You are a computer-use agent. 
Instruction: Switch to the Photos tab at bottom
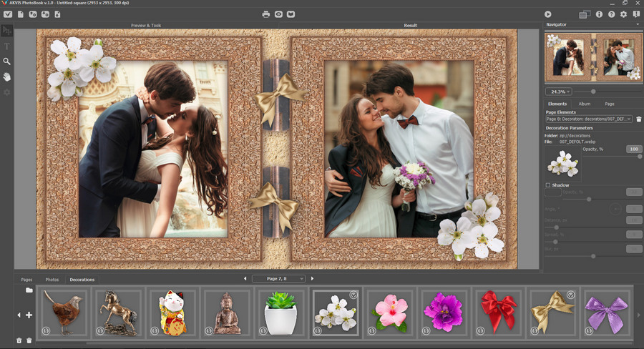[x=52, y=280]
